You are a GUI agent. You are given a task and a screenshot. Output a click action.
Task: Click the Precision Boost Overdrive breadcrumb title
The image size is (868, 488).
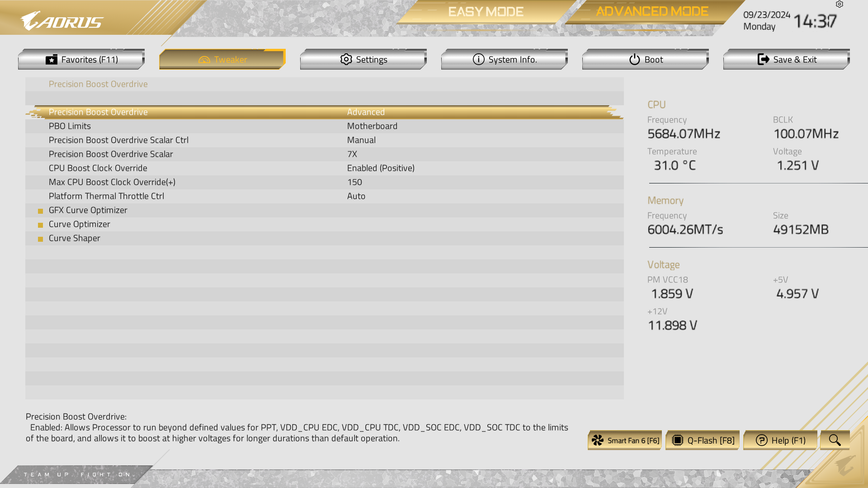pyautogui.click(x=98, y=84)
